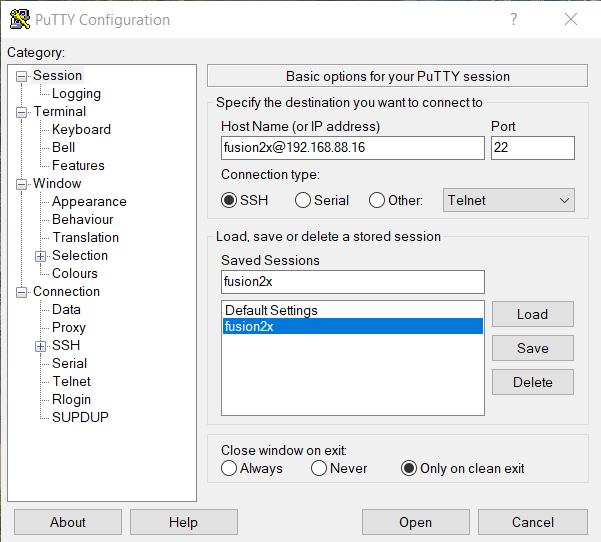601x542 pixels.
Task: Open the Colours settings category
Action: pos(75,274)
